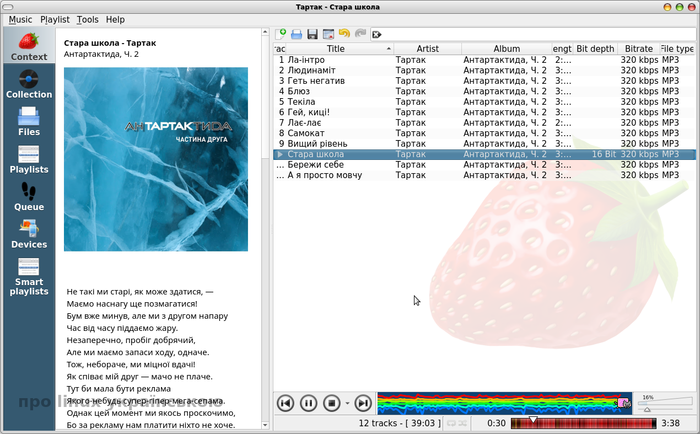Toggle repeat mode button in status bar
Image resolution: width=700 pixels, height=434 pixels.
pyautogui.click(x=451, y=423)
